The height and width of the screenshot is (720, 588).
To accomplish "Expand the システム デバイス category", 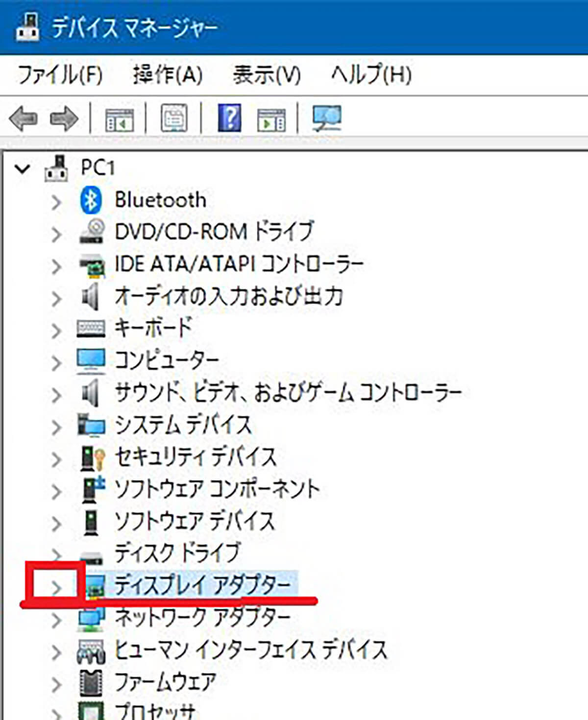I will tap(57, 427).
